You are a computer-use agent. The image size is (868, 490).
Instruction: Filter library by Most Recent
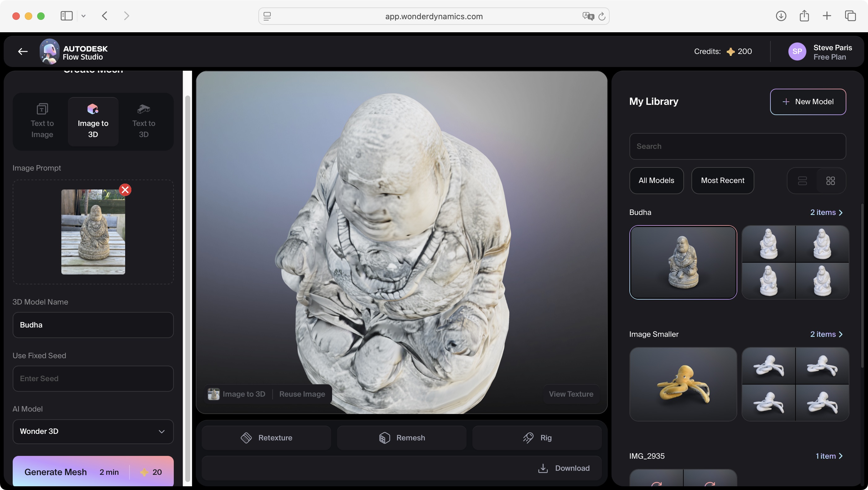point(722,180)
